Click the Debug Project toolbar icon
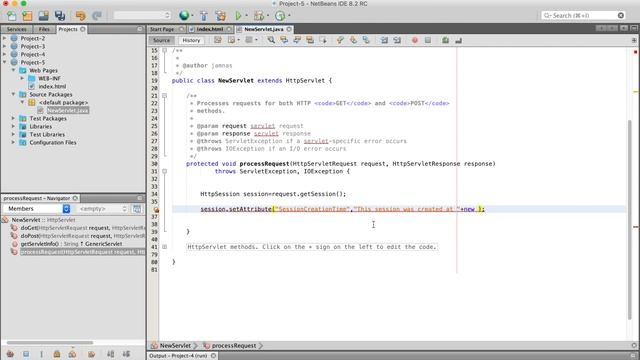The width and height of the screenshot is (640, 360). [x=259, y=16]
